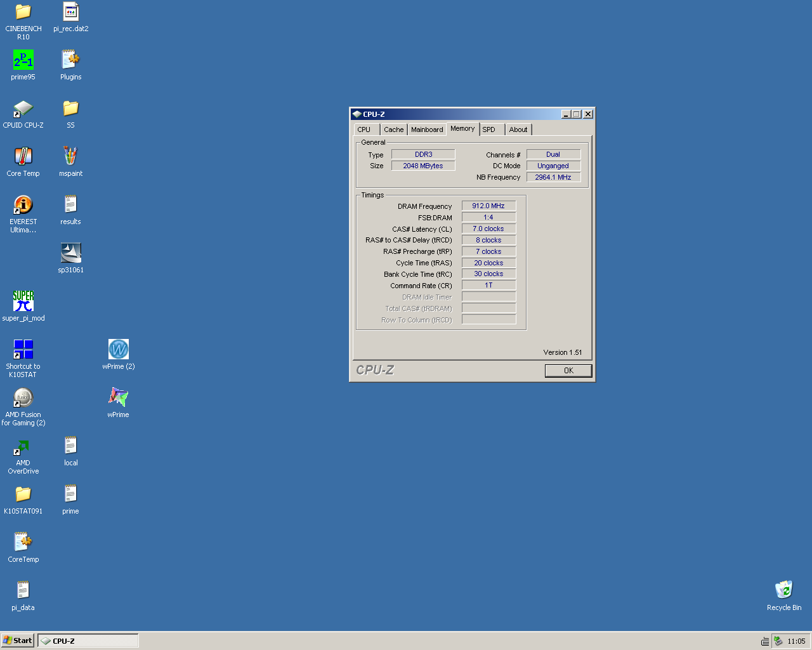
Task: Click the CPU-Z taskbar button
Action: point(88,640)
